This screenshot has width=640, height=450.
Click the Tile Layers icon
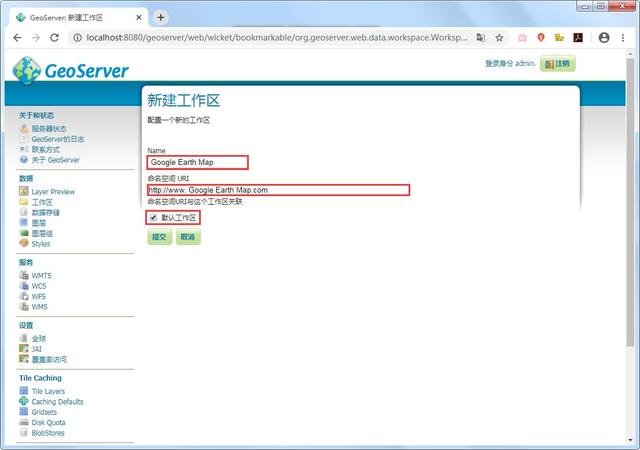pyautogui.click(x=24, y=391)
